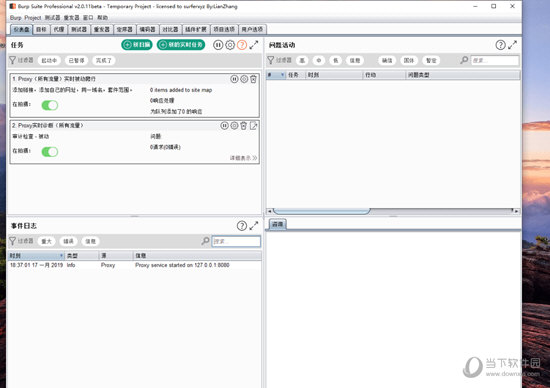Toggle the 错误 event log filter
This screenshot has height=388, width=550.
click(68, 241)
